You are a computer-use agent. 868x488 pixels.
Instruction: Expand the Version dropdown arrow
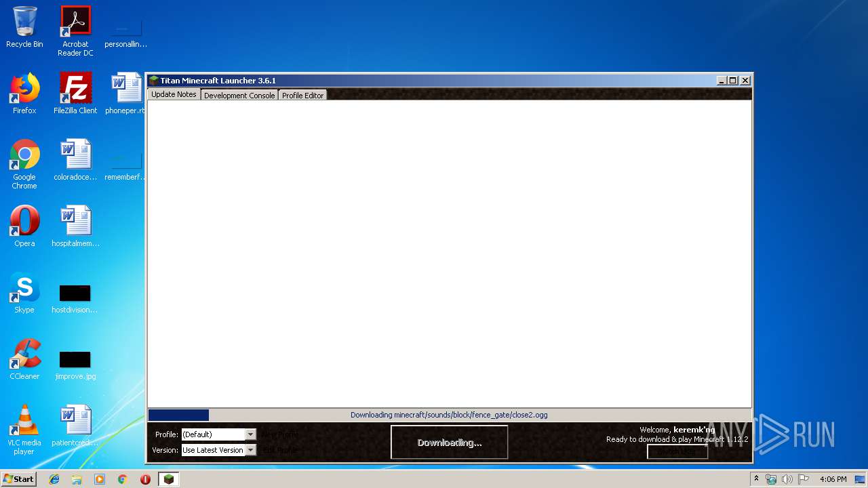coord(251,450)
